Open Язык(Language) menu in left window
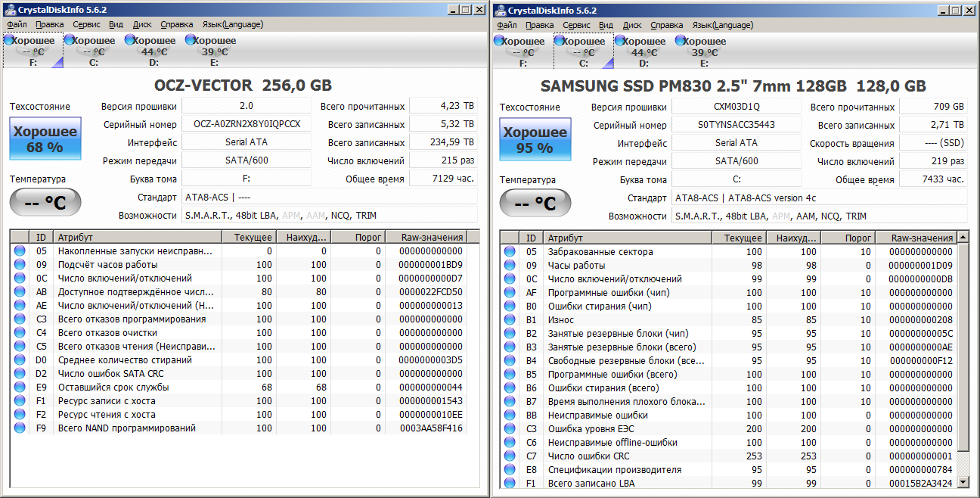The height and width of the screenshot is (498, 980). [x=233, y=24]
